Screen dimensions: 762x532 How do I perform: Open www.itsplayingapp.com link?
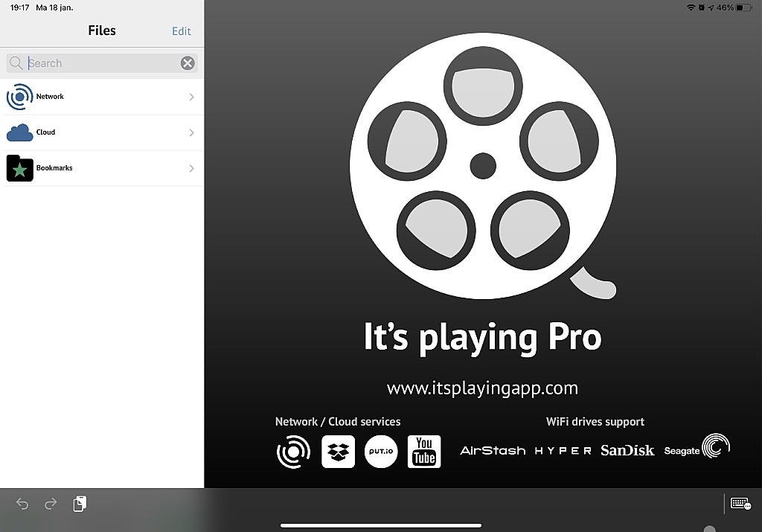point(482,388)
